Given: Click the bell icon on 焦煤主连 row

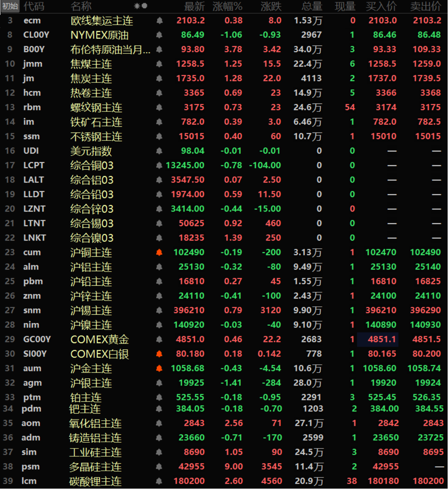Looking at the screenshot, I should tap(159, 64).
